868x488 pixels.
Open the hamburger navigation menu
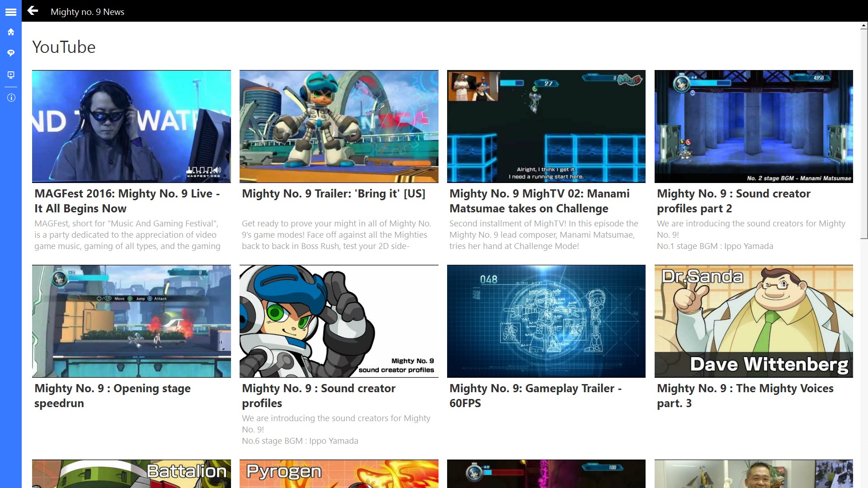coord(11,12)
